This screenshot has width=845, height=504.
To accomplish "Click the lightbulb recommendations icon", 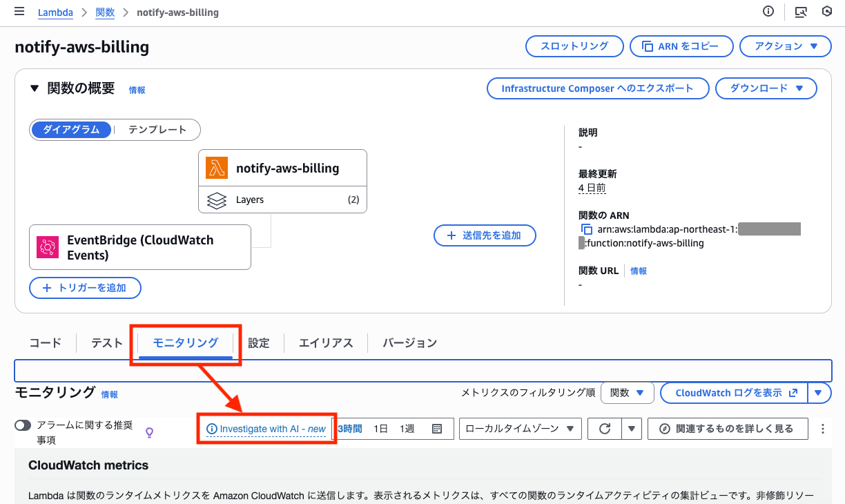I will click(x=149, y=433).
